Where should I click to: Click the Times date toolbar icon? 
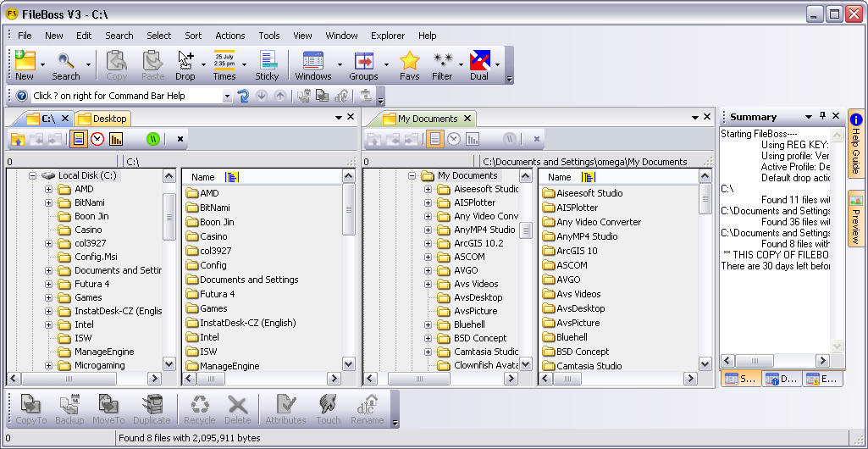pos(224,60)
